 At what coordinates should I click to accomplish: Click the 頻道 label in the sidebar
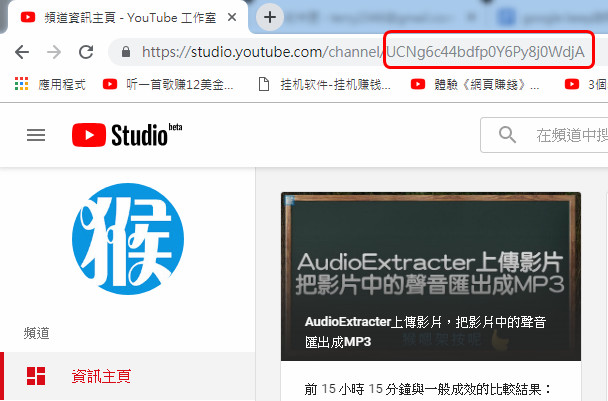click(x=36, y=333)
